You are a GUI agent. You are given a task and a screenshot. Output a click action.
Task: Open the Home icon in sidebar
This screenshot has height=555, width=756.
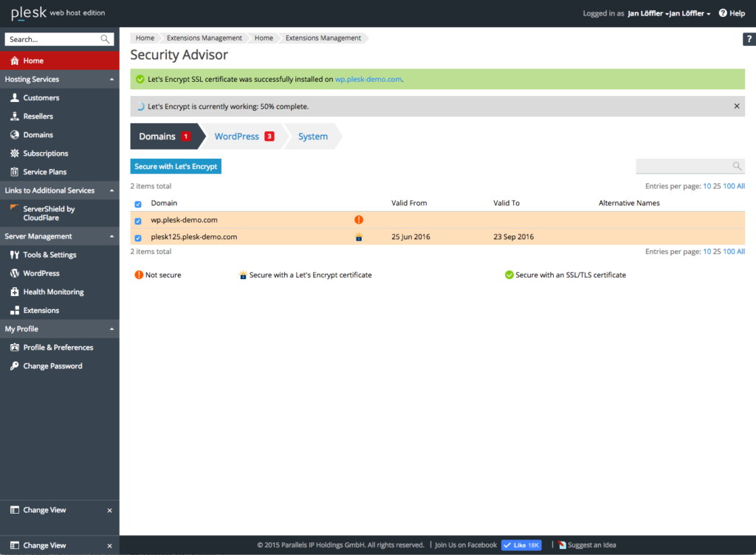[x=15, y=61]
